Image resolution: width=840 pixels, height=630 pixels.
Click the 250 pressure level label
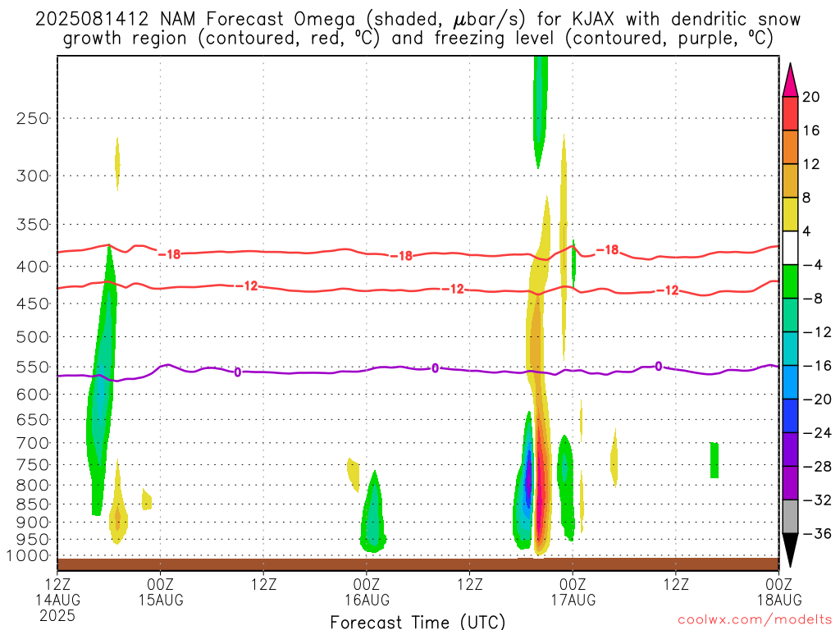pyautogui.click(x=33, y=118)
